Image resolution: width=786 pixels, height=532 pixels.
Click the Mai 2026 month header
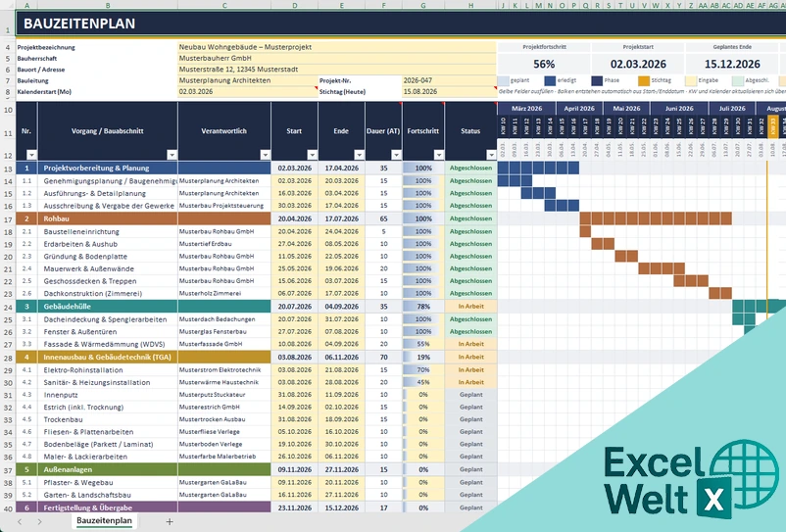[626, 108]
